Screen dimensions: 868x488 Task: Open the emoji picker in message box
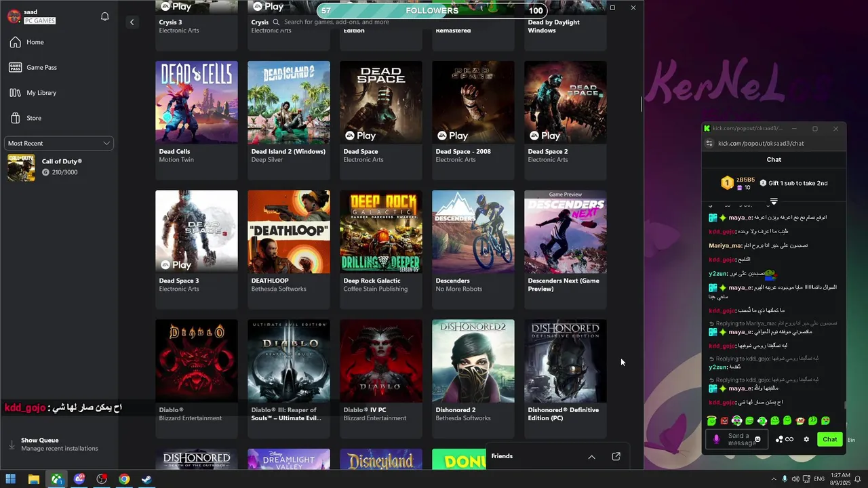pyautogui.click(x=757, y=439)
